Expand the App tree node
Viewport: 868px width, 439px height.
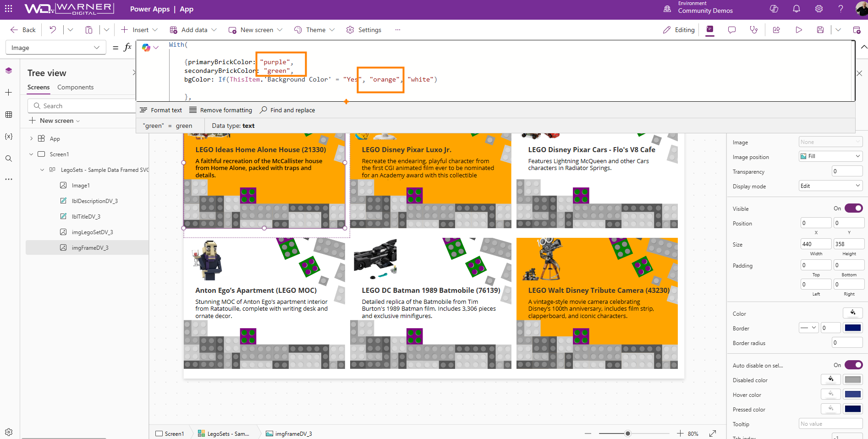click(x=31, y=138)
